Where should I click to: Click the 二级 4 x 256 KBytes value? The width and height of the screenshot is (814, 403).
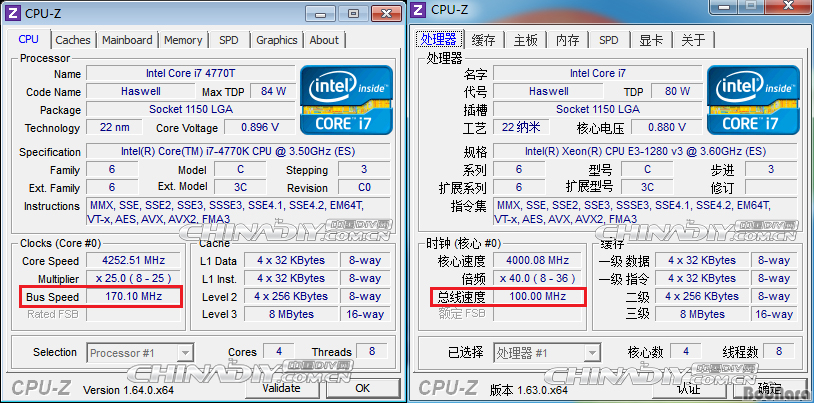[x=702, y=297]
